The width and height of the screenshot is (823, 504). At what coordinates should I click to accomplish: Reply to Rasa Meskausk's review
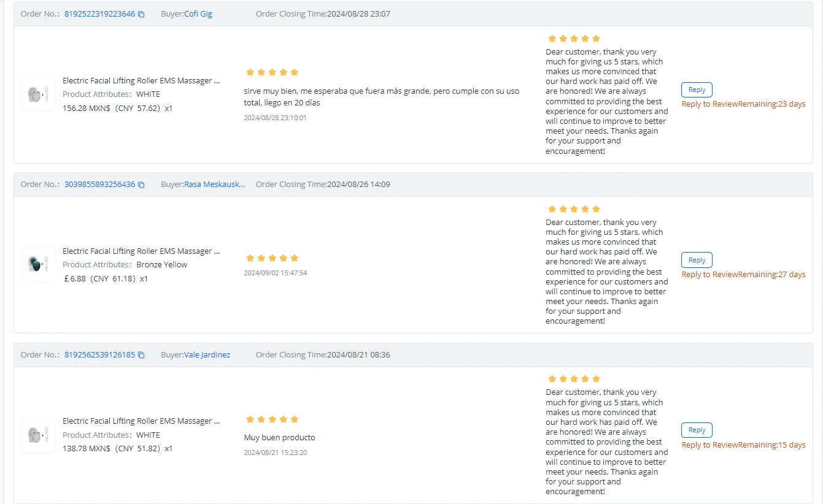697,261
